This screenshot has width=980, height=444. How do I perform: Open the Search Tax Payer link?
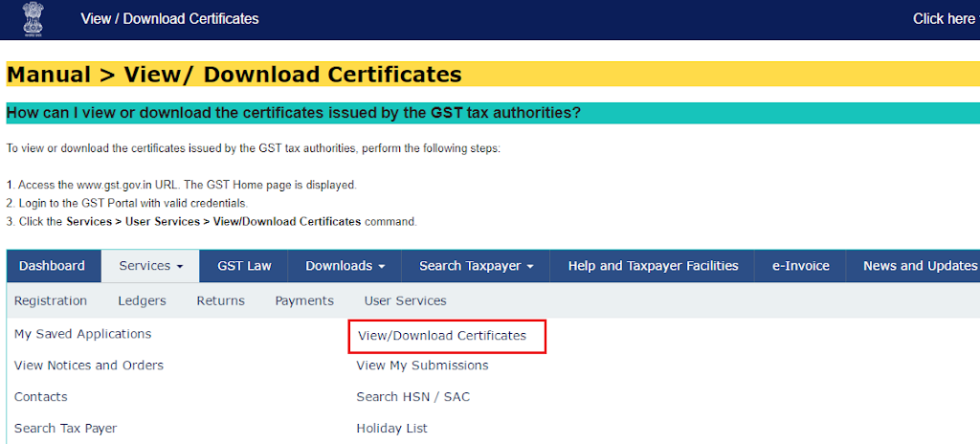tap(66, 429)
